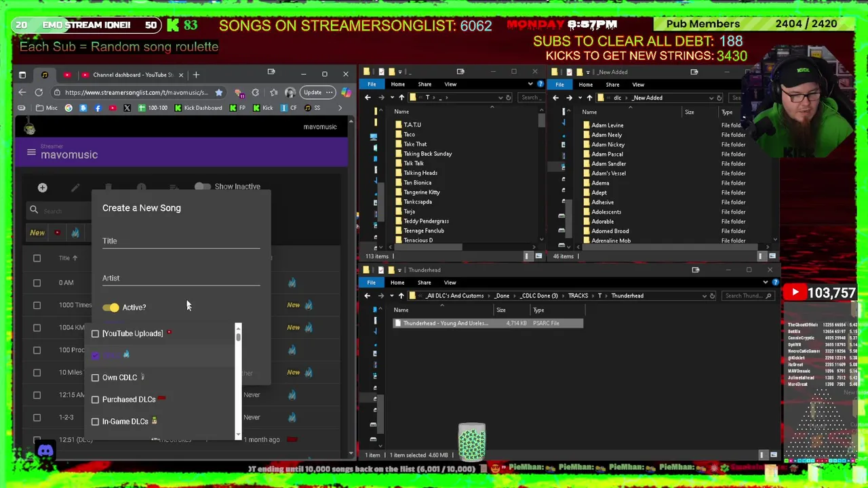
Task: Check the [YouTube Uploads] checkbox
Action: (x=95, y=333)
